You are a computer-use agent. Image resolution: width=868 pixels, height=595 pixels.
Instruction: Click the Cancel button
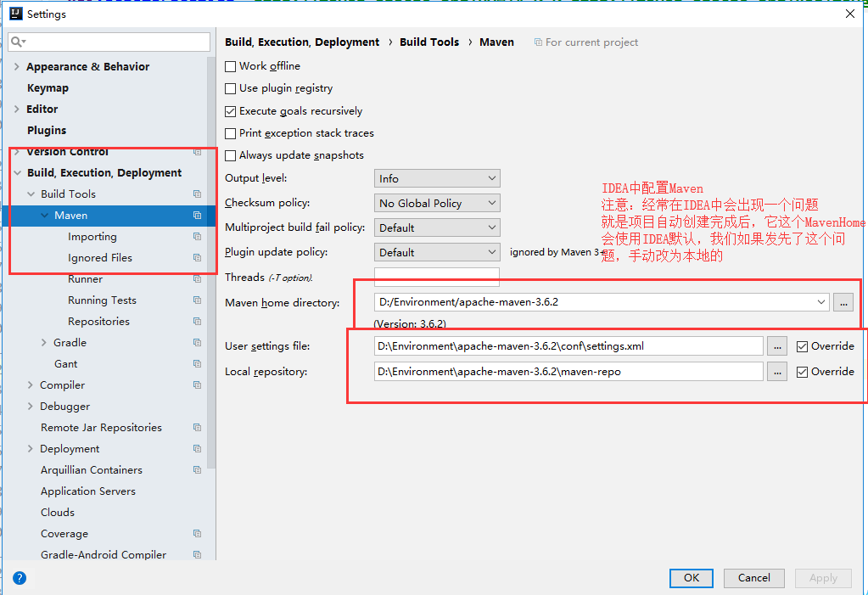754,578
